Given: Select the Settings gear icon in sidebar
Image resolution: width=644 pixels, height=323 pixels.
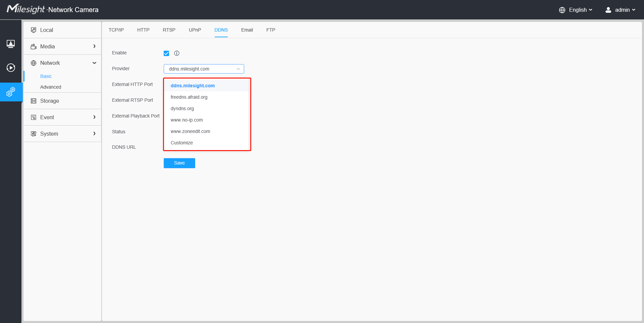Looking at the screenshot, I should coord(11,92).
